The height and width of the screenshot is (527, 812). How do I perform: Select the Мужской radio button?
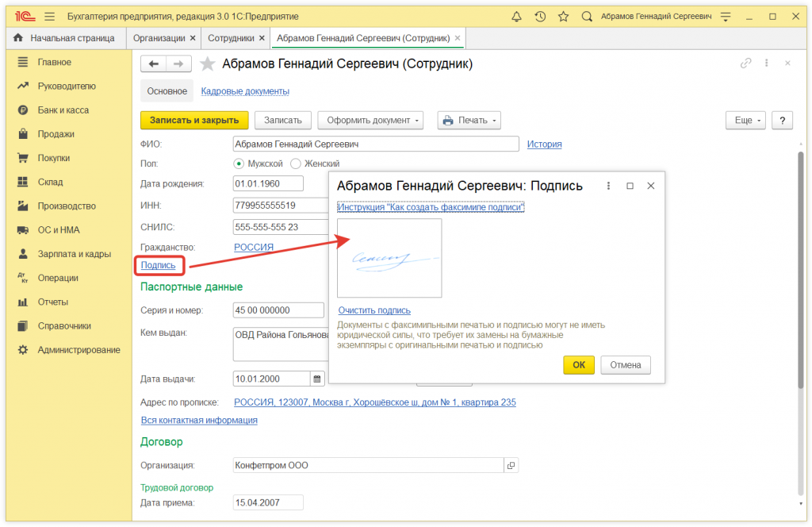click(x=239, y=163)
